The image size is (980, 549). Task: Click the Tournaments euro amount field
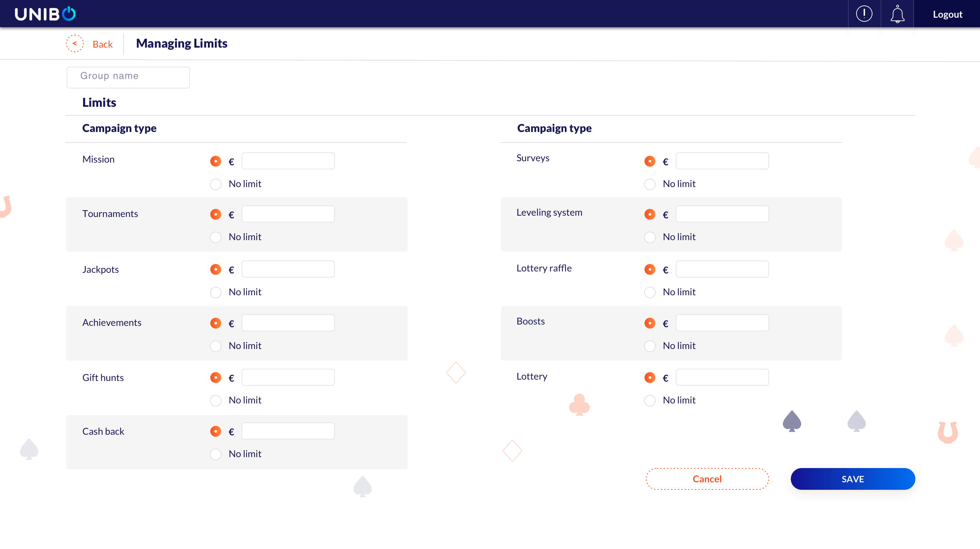[x=288, y=214]
